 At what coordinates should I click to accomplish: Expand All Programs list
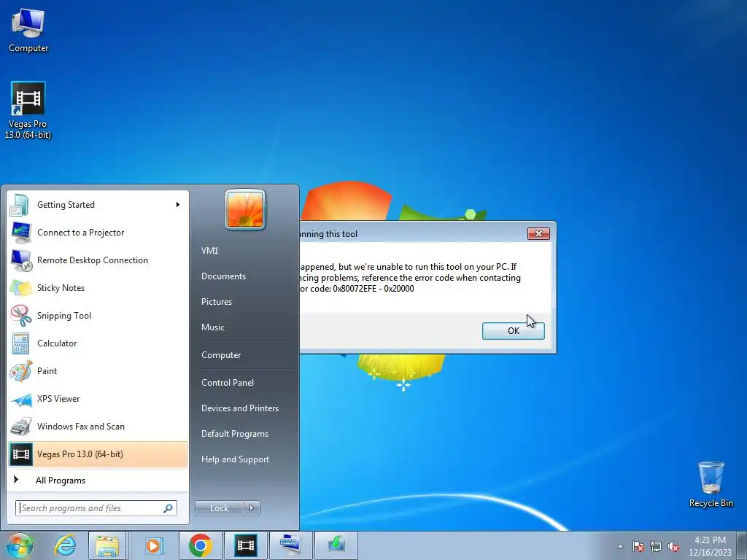click(98, 481)
